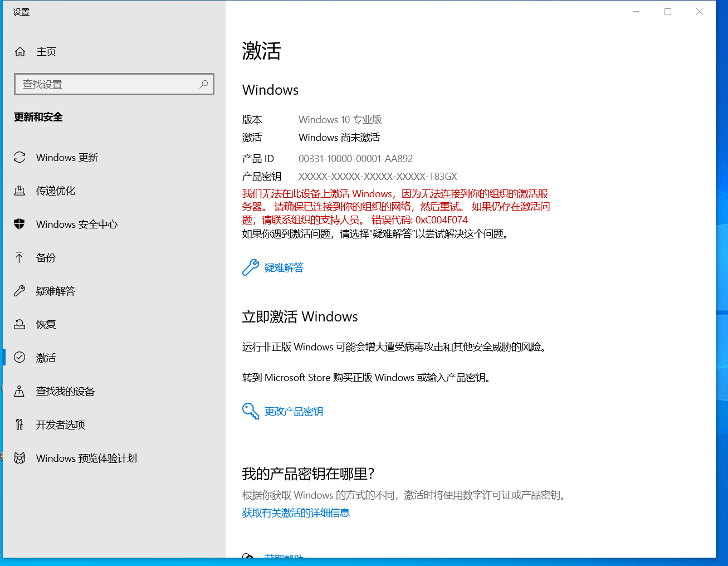Click the shield icon for Windows 安全中心

click(x=19, y=225)
